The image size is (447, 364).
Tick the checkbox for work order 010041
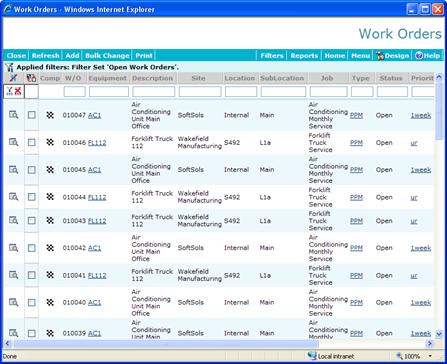(32, 275)
